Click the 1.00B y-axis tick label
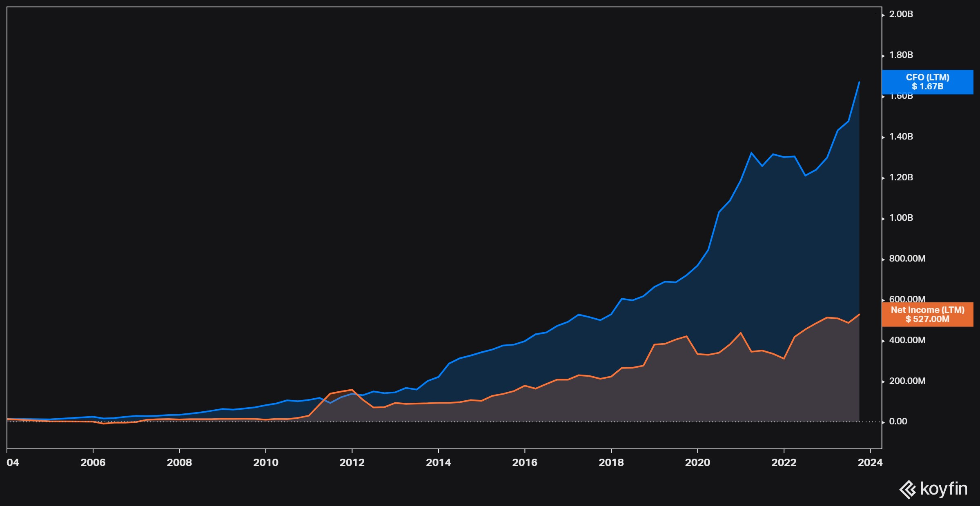980x506 pixels. click(901, 218)
